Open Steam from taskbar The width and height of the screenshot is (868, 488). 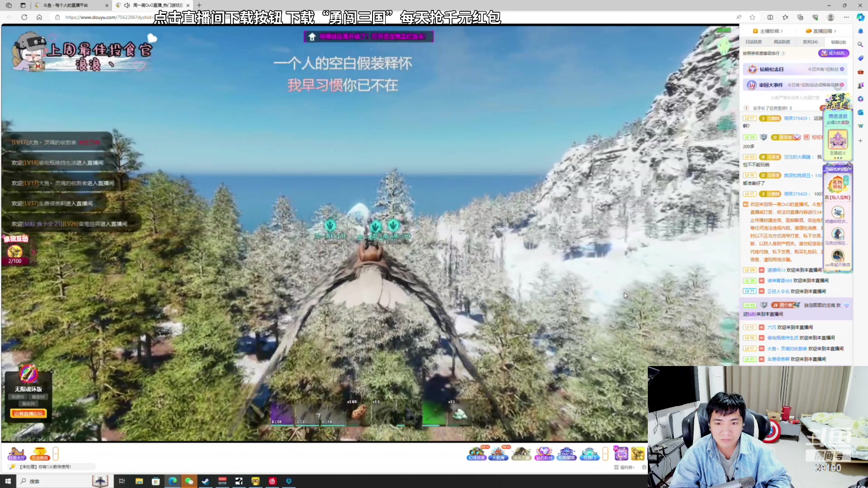tap(206, 481)
